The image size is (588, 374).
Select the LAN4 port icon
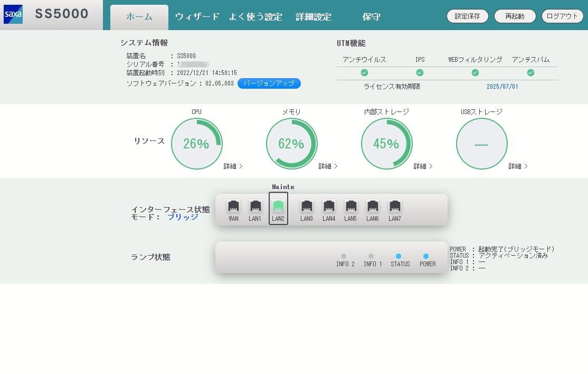(x=328, y=206)
